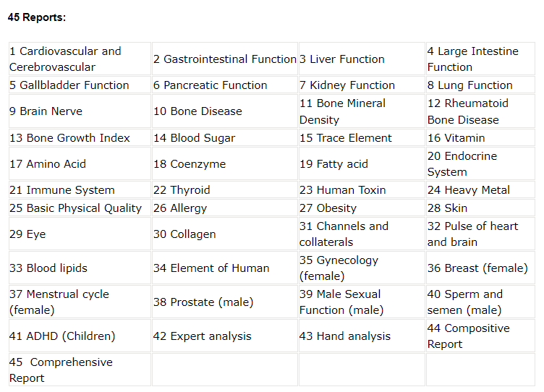
Task: Select the '9 Brain Nerve' cell
Action: pyautogui.click(x=80, y=111)
